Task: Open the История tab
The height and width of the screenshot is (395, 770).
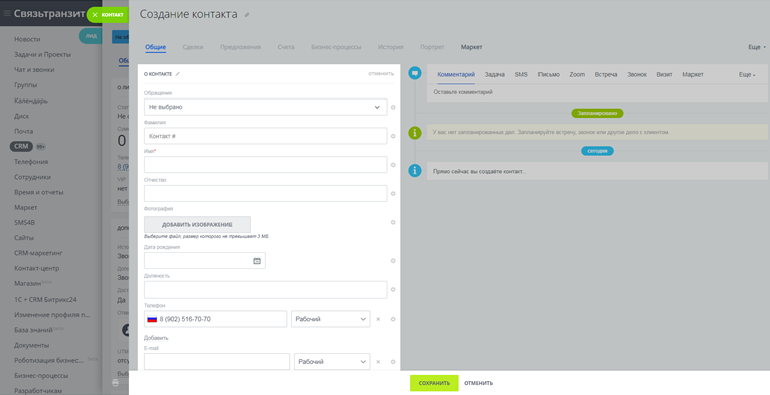Action: coord(390,47)
